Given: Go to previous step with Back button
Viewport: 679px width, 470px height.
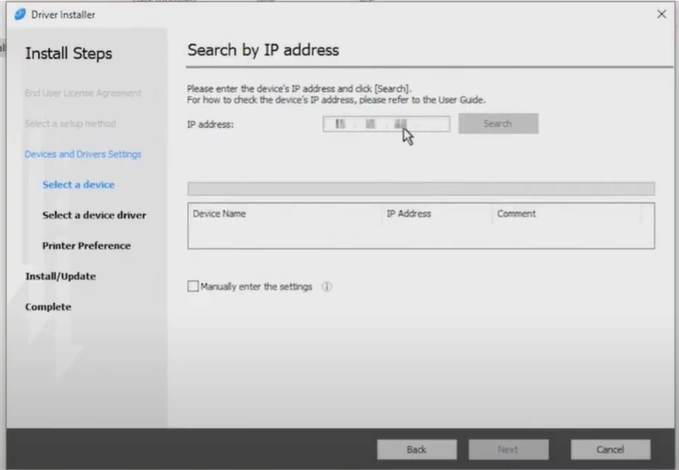Looking at the screenshot, I should [416, 450].
